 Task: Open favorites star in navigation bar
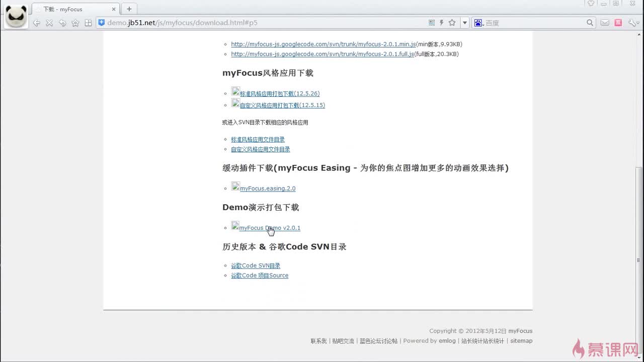[x=75, y=23]
